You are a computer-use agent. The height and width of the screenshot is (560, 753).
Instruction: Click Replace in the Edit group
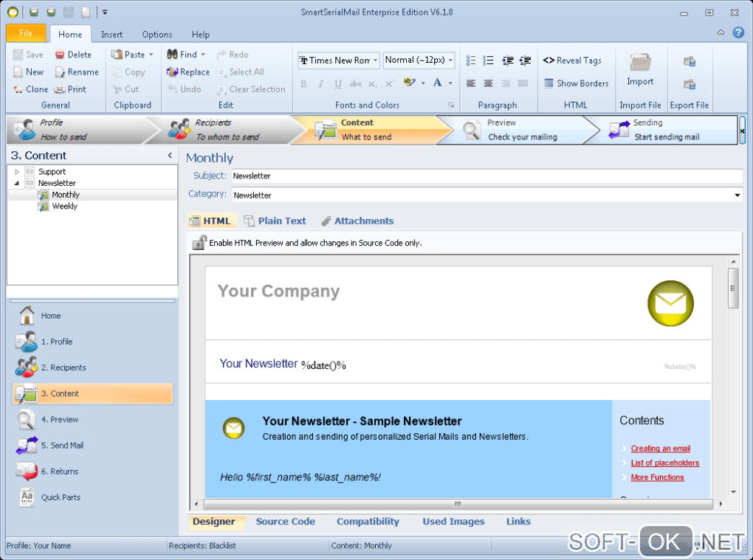(188, 72)
